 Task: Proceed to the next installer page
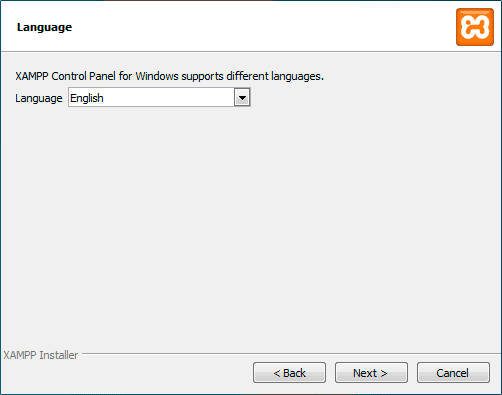371,373
